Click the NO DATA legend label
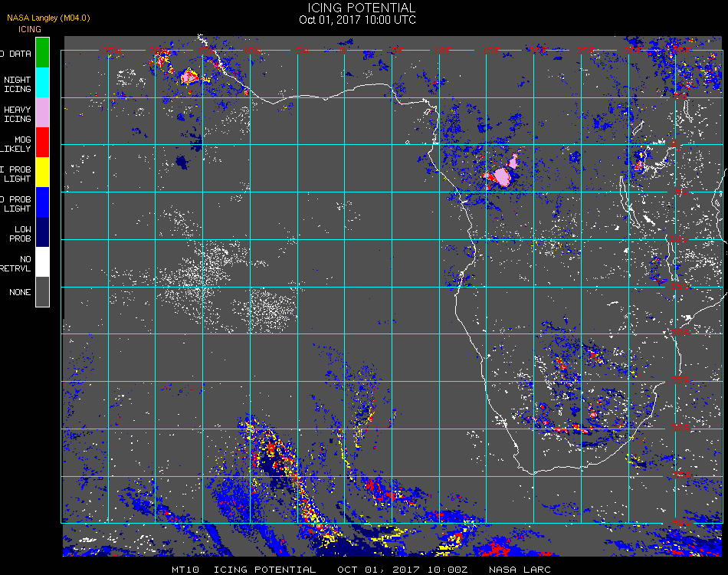This screenshot has height=575, width=728. point(15,54)
